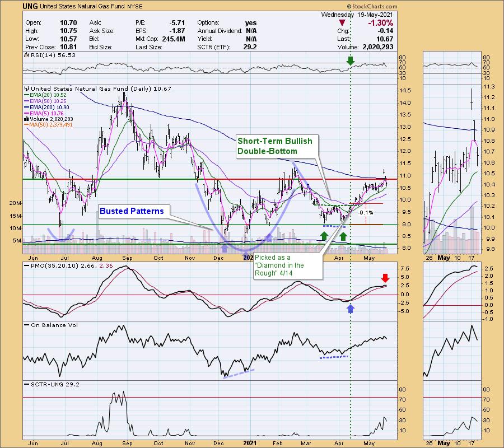Image resolution: width=504 pixels, height=448 pixels.
Task: Click the 'EMA(50) 10.25' legend entry
Action: (45, 101)
